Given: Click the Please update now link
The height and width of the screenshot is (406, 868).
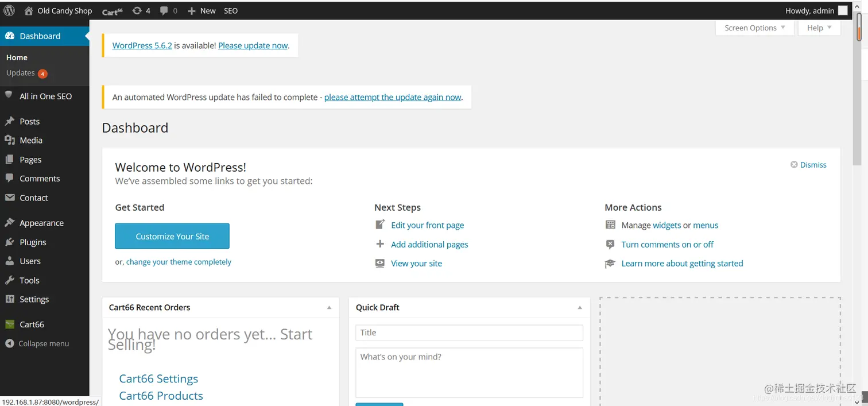Looking at the screenshot, I should pyautogui.click(x=253, y=45).
